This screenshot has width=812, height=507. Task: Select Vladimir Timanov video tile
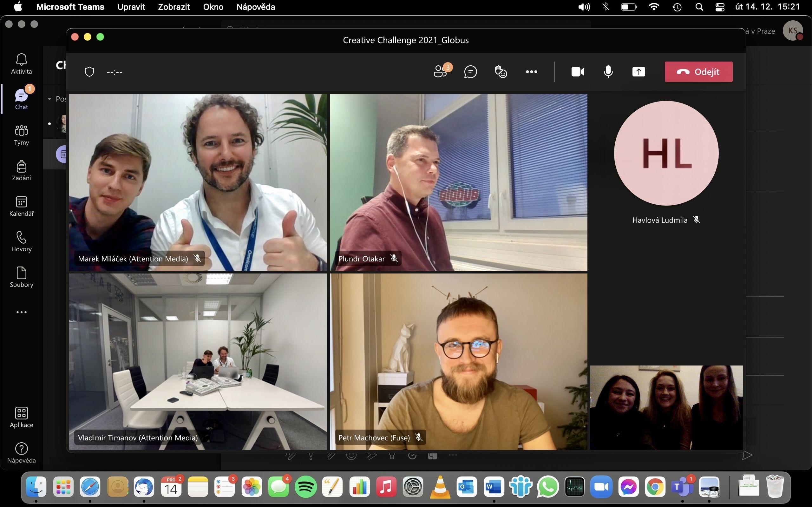[198, 361]
